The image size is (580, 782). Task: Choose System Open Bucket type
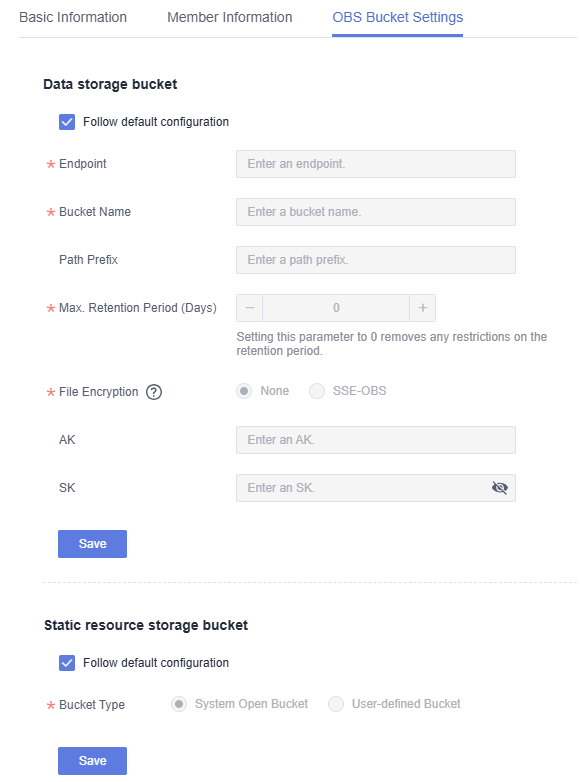pos(179,704)
